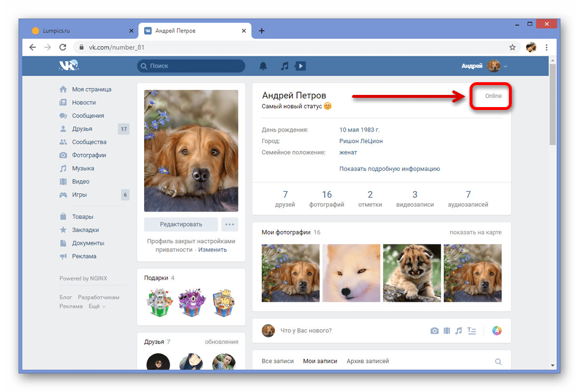This screenshot has width=579, height=392.
Task: Click the Изменить privacy link
Action: pos(212,250)
